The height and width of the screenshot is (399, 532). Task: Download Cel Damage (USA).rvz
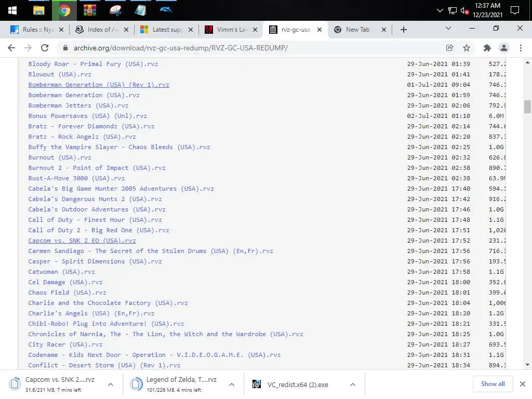pos(65,282)
